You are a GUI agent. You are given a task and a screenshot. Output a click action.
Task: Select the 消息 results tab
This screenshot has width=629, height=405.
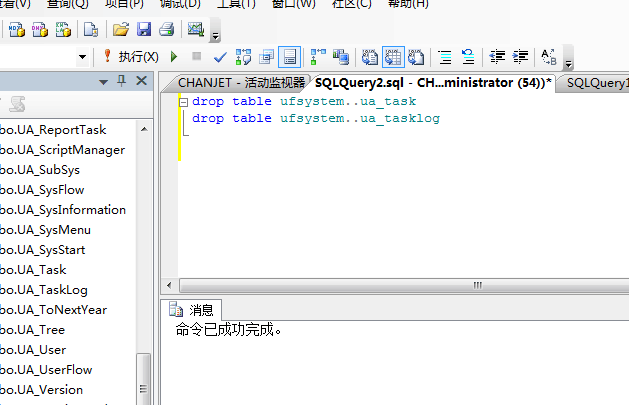pos(191,310)
